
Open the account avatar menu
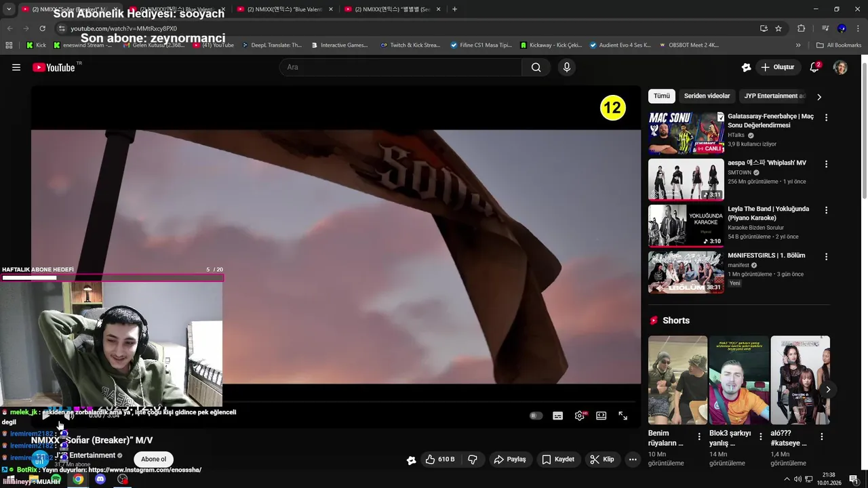click(840, 67)
